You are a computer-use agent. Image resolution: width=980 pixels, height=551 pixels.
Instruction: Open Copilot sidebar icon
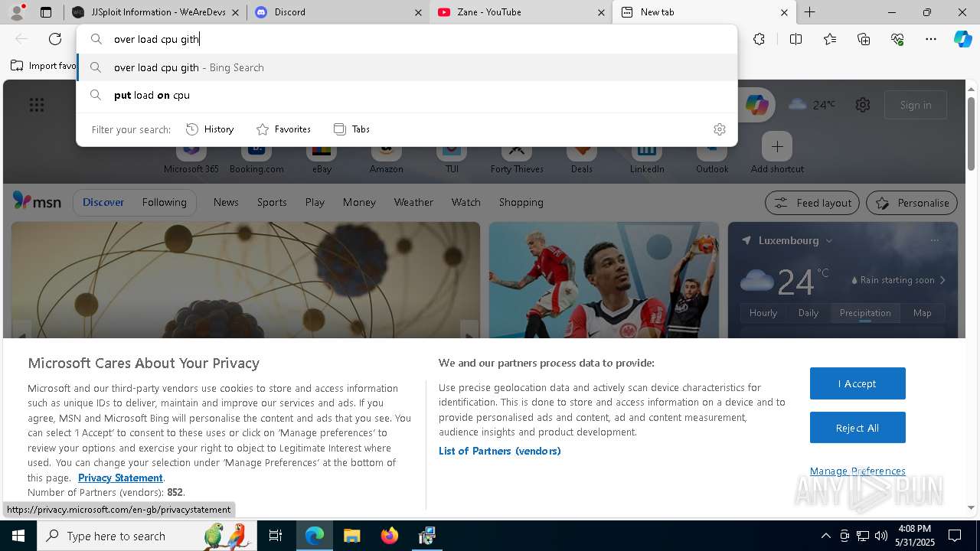click(963, 39)
